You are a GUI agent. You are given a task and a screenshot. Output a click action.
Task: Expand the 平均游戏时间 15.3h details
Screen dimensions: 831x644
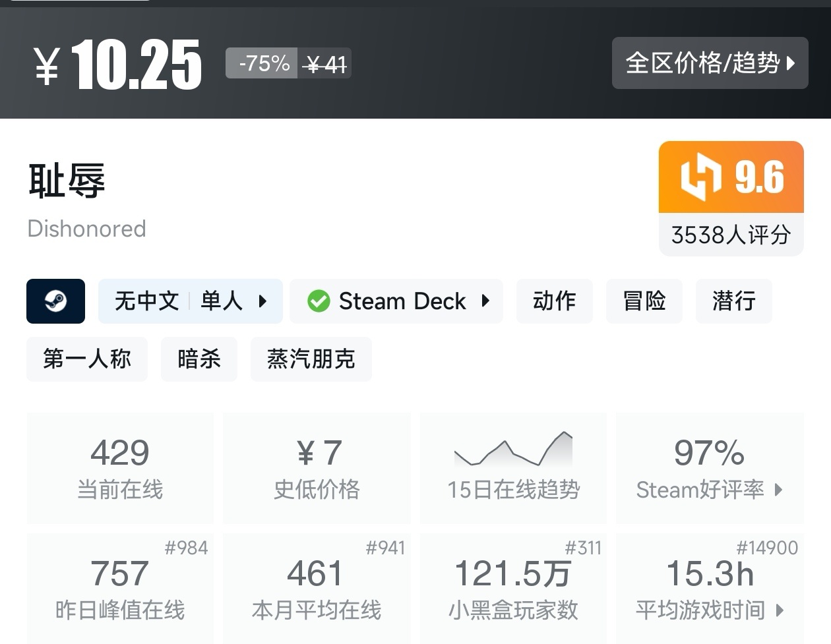coord(710,589)
